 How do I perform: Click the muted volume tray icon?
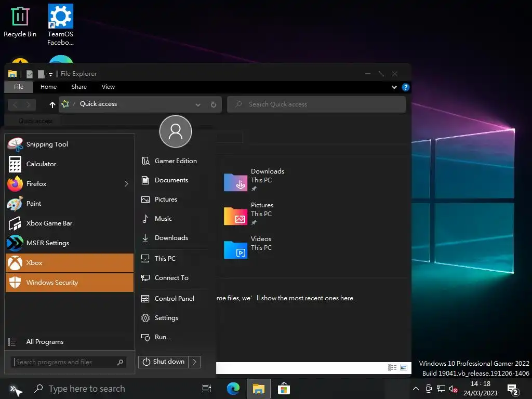[x=453, y=389]
